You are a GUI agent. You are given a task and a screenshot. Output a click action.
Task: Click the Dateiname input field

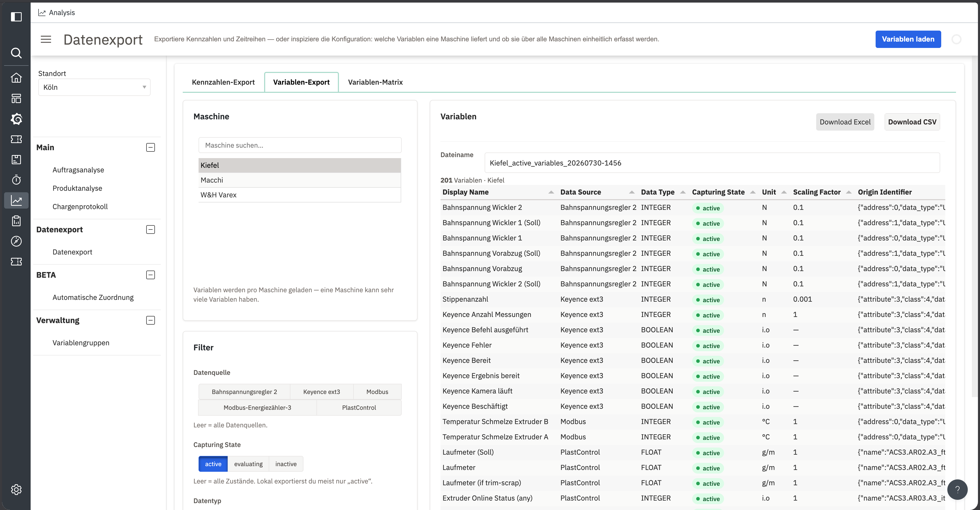click(x=712, y=163)
